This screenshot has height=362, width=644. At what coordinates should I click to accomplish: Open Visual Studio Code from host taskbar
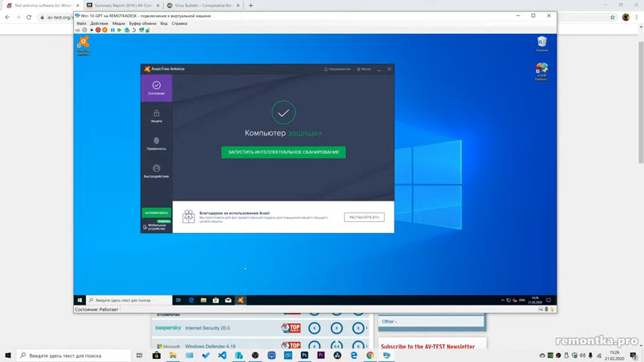coord(222,355)
